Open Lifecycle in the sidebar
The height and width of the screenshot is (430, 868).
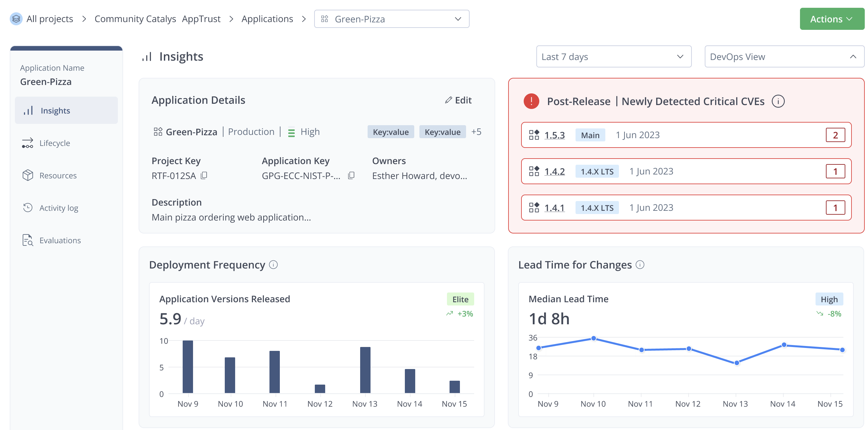55,143
